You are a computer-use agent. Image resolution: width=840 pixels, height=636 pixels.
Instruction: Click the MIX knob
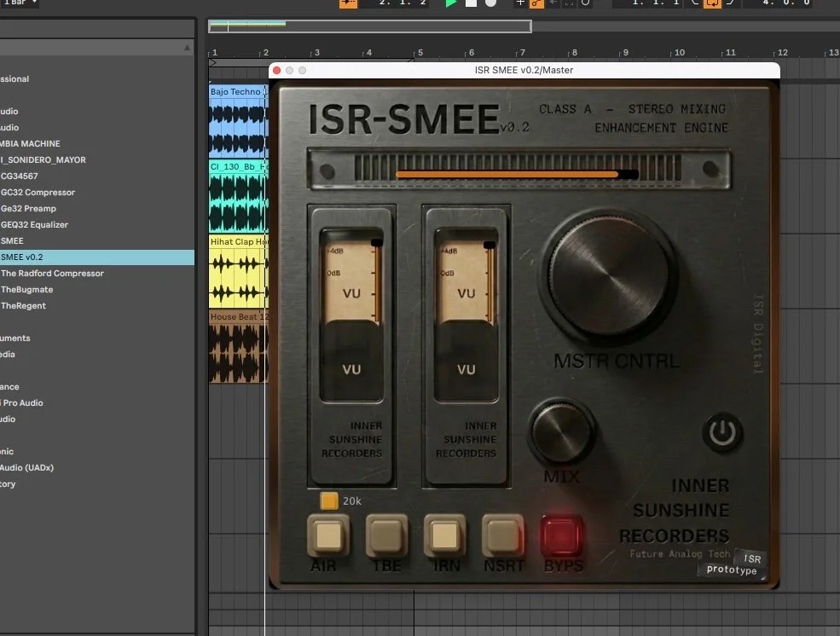tap(561, 431)
